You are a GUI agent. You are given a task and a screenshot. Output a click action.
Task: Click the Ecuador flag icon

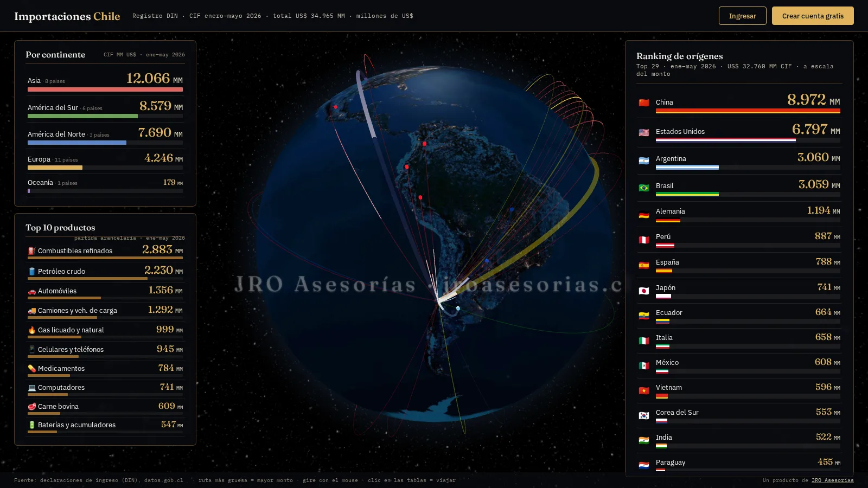pos(644,316)
